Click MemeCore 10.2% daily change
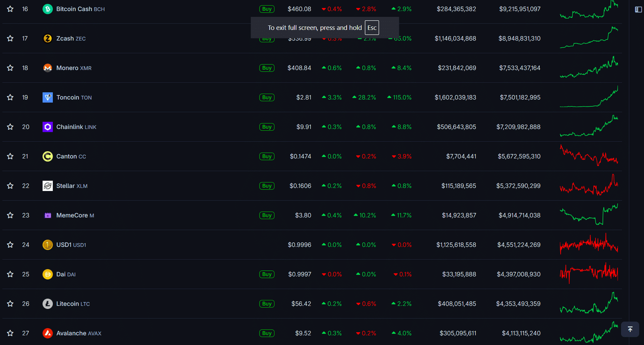The height and width of the screenshot is (345, 644). (365, 215)
